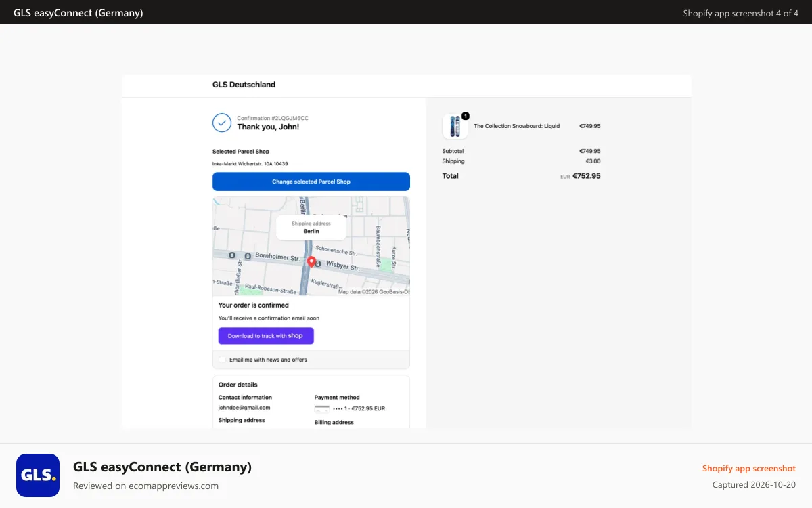Click the Change selected Parcel Shop button
Screen dimensions: 812x508
tap(311, 182)
